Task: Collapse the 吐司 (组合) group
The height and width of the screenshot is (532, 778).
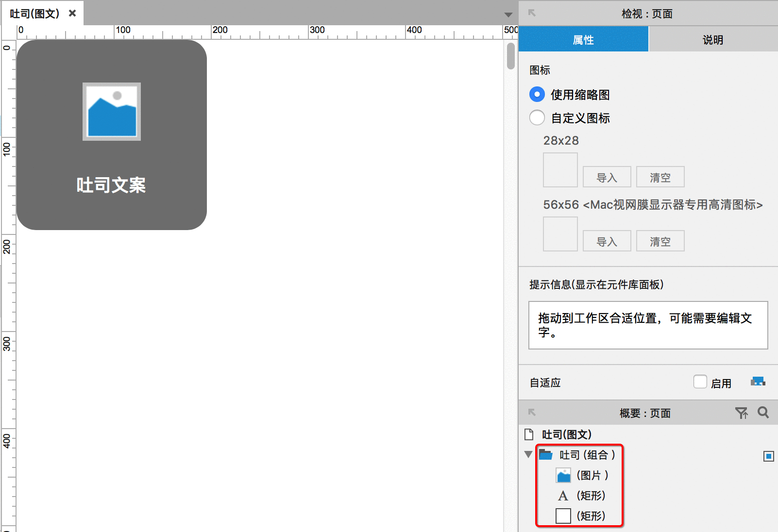Action: (528, 455)
